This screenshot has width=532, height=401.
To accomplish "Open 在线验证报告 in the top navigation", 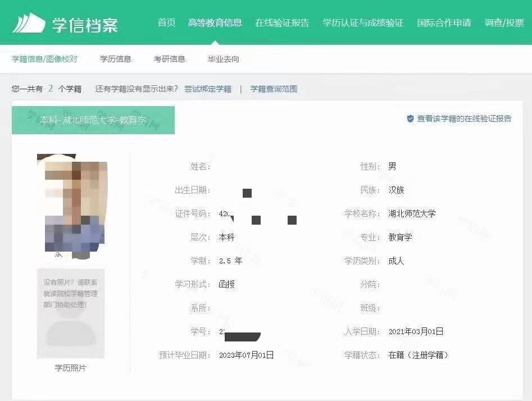I will point(282,23).
